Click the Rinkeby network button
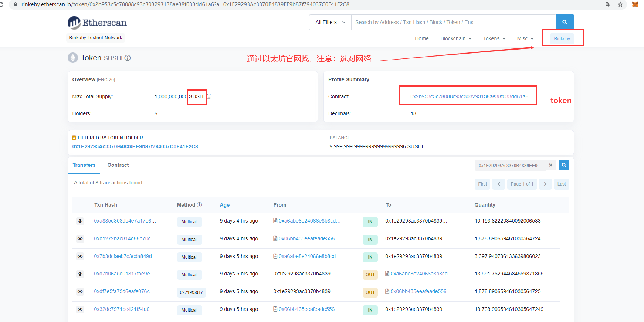The height and width of the screenshot is (322, 644). pos(562,39)
